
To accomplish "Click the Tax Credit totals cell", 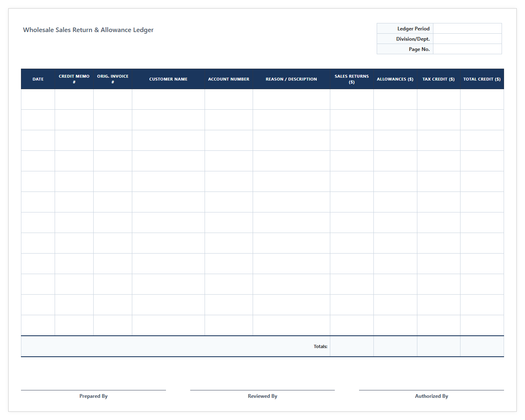I will (x=439, y=346).
